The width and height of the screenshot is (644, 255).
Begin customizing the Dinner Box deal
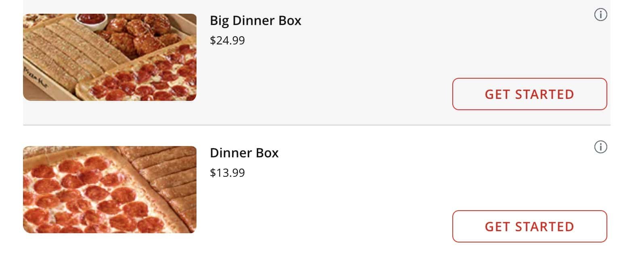[529, 226]
